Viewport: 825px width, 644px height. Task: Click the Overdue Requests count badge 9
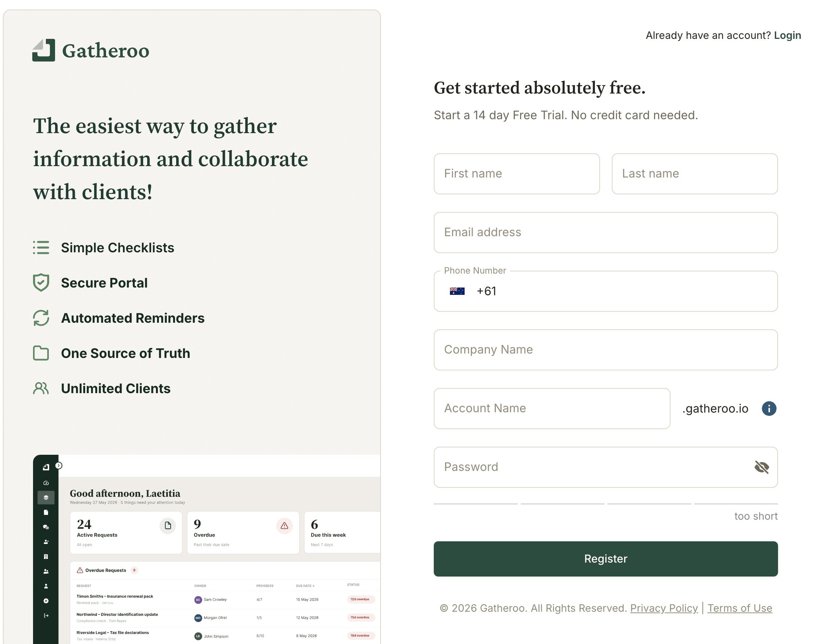click(x=134, y=570)
